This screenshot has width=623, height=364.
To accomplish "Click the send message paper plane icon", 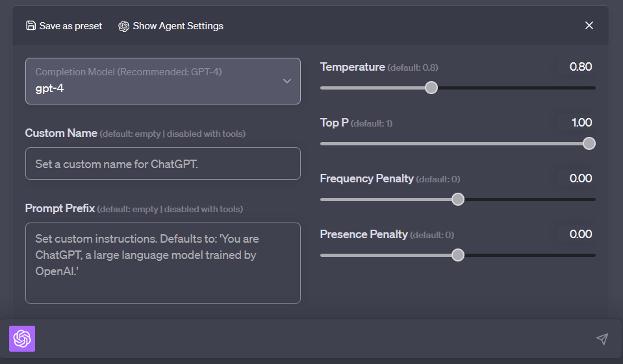I will (602, 339).
